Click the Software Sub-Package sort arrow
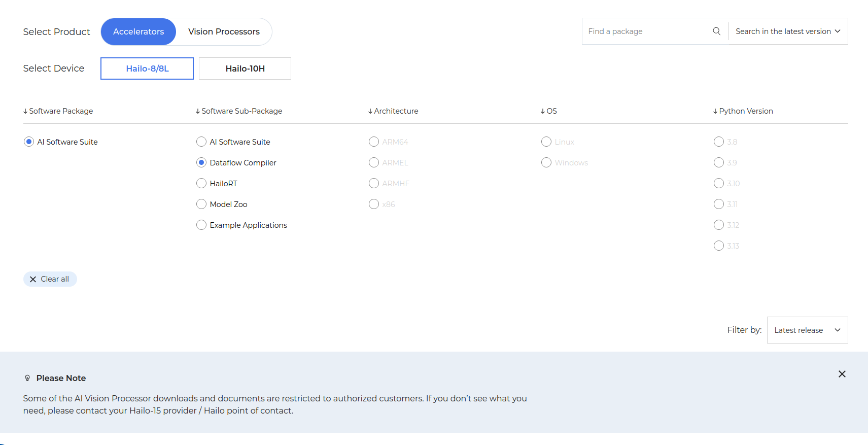This screenshot has width=868, height=445. tap(198, 111)
